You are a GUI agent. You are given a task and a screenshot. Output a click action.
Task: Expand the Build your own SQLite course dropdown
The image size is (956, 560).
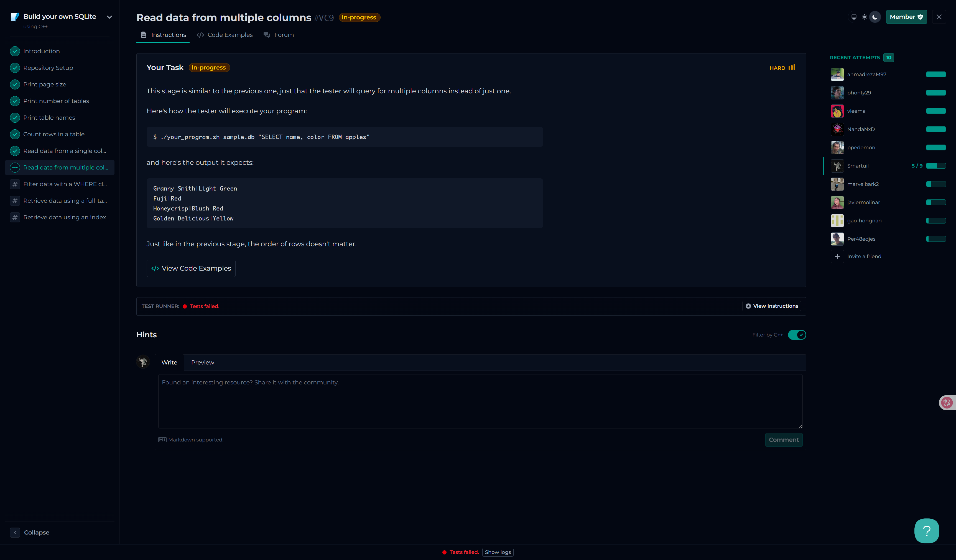(x=109, y=17)
